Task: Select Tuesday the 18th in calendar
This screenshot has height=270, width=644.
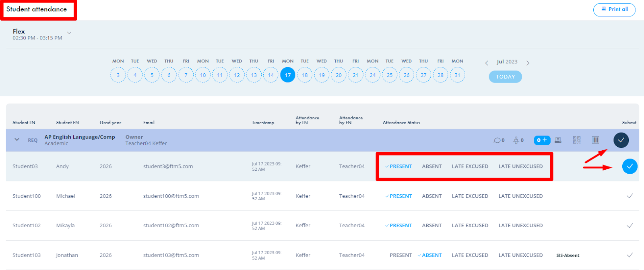Action: 305,75
